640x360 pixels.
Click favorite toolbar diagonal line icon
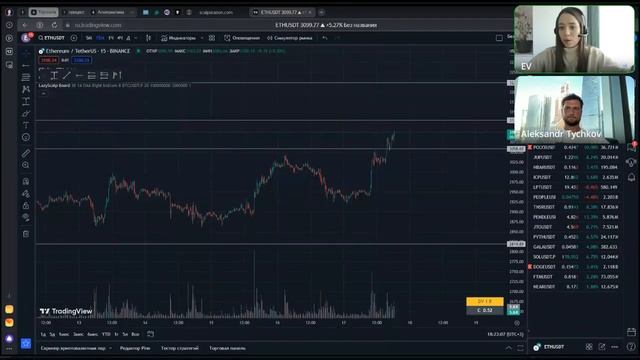point(67,75)
